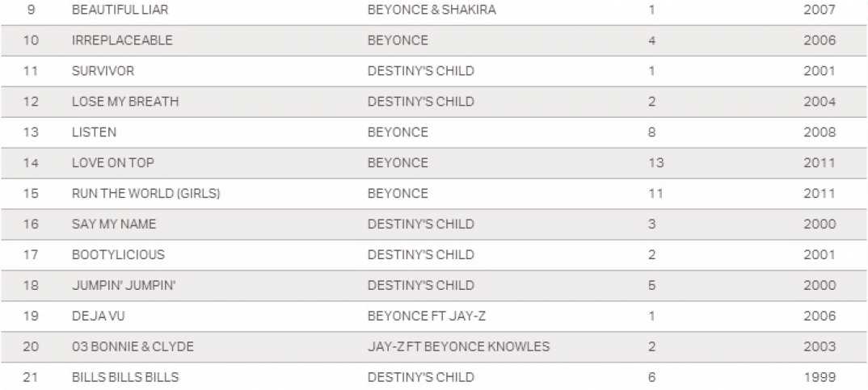Select the IRREPLACEABLE song title
This screenshot has height=390, width=868.
click(122, 40)
